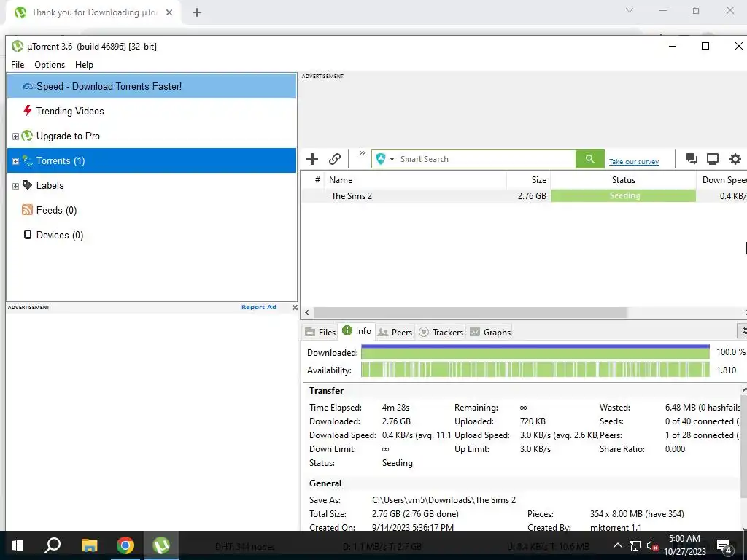Screen dimensions: 747x560
Task: Click the chat bubbles toolbar icon
Action: click(692, 158)
